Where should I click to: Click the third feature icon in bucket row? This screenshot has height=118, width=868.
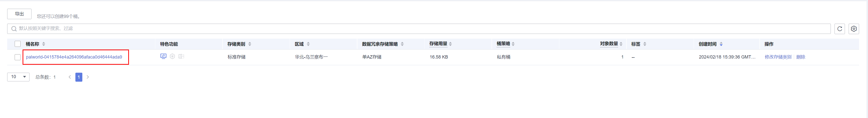tap(181, 57)
